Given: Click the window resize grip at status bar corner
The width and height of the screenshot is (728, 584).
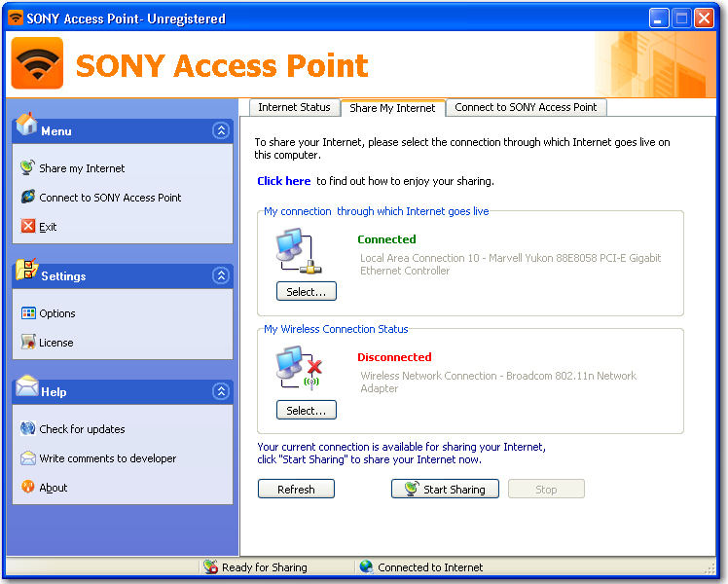Looking at the screenshot, I should 710,568.
